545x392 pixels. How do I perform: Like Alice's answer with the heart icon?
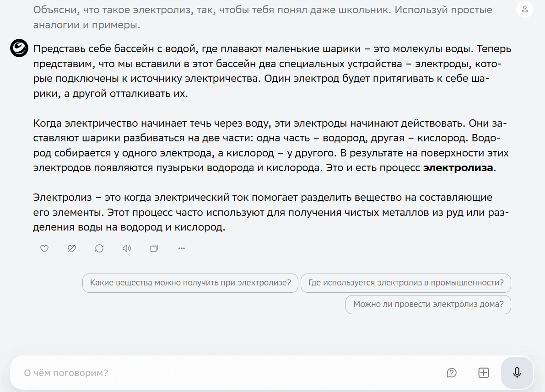pos(44,248)
